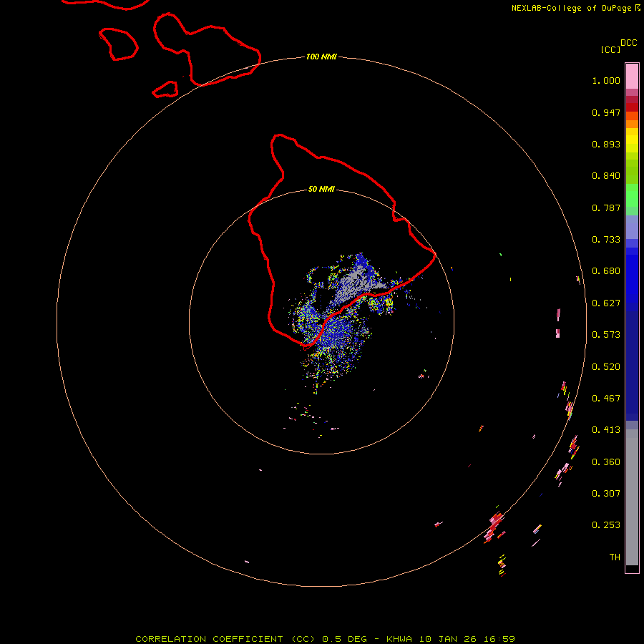Click the 0.893 legend value
Viewport: 644px width, 644px height.
pos(606,144)
